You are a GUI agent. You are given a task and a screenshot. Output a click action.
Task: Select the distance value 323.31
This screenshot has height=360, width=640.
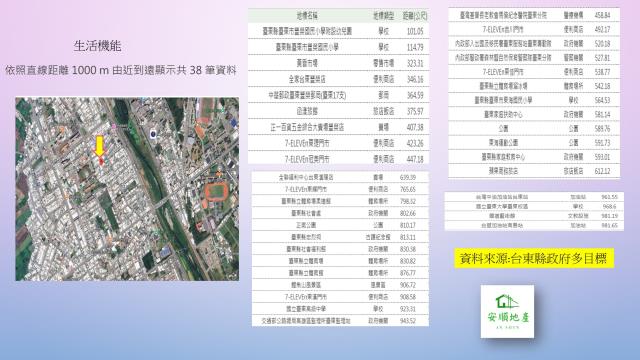pyautogui.click(x=415, y=63)
